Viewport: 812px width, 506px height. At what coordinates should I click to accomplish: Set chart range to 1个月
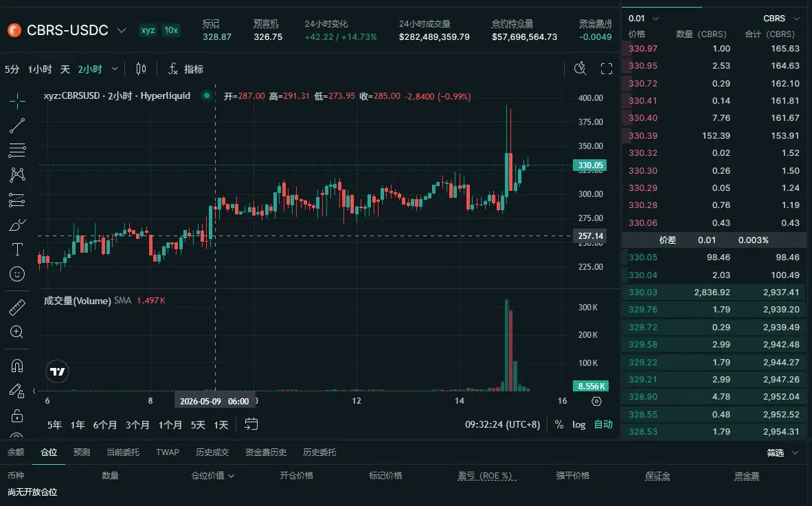(170, 425)
